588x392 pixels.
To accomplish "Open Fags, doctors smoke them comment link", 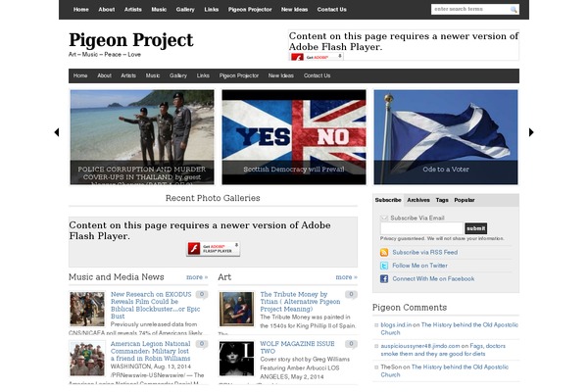I will click(x=443, y=350).
